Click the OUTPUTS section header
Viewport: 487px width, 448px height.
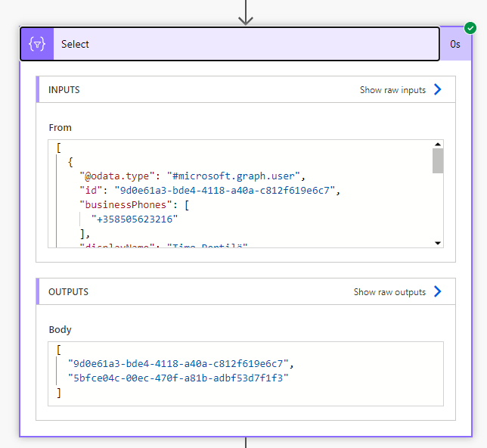[68, 292]
